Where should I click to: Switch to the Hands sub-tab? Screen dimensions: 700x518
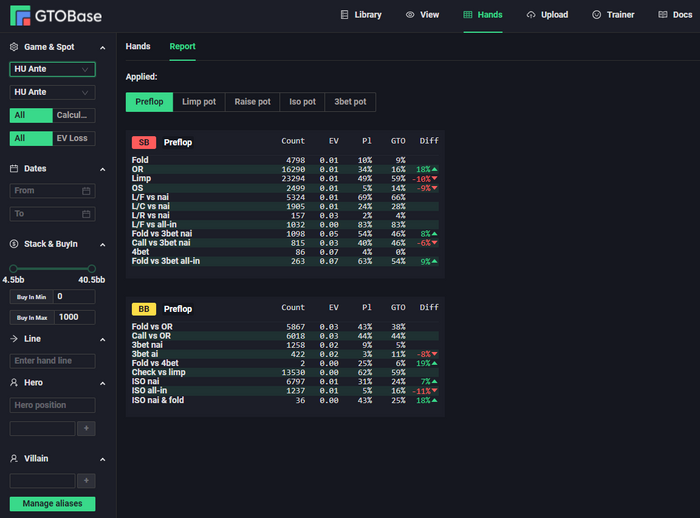pos(138,46)
